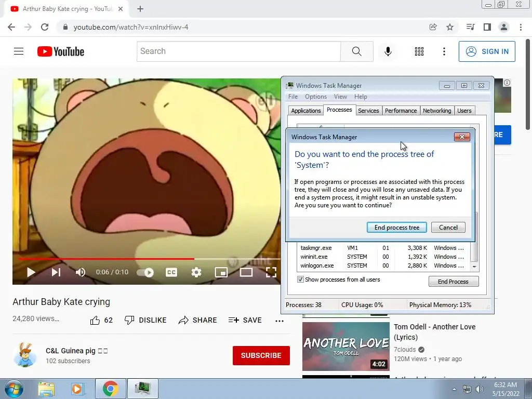The height and width of the screenshot is (399, 532).
Task: Confirm with End process tree button
Action: [x=396, y=228]
